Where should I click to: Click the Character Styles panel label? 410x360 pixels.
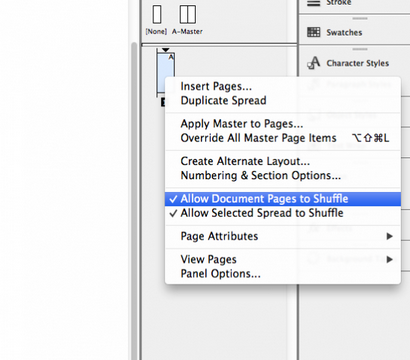(358, 63)
